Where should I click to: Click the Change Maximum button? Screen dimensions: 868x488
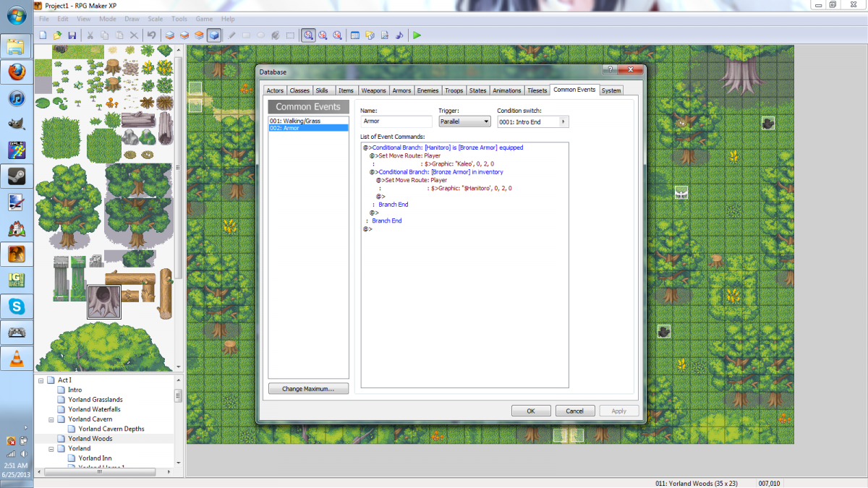click(x=308, y=388)
